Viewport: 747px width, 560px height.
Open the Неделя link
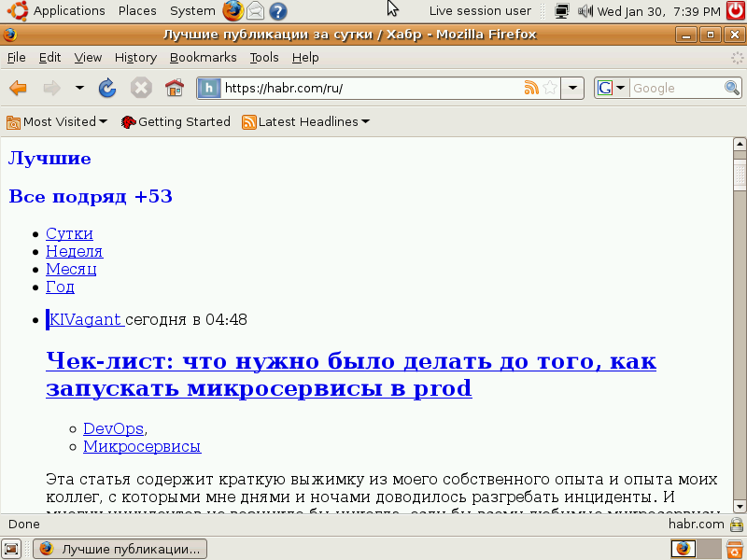coord(75,251)
